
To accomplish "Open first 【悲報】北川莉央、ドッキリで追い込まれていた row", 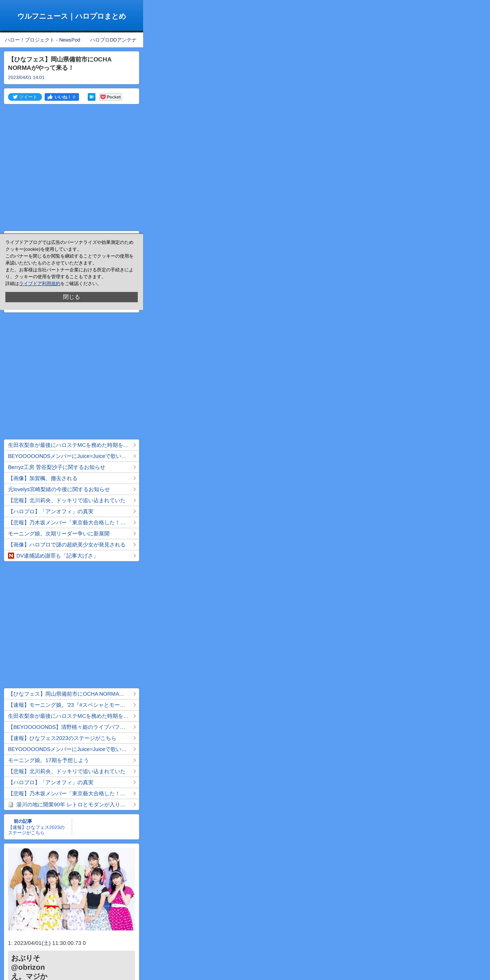I will click(71, 500).
